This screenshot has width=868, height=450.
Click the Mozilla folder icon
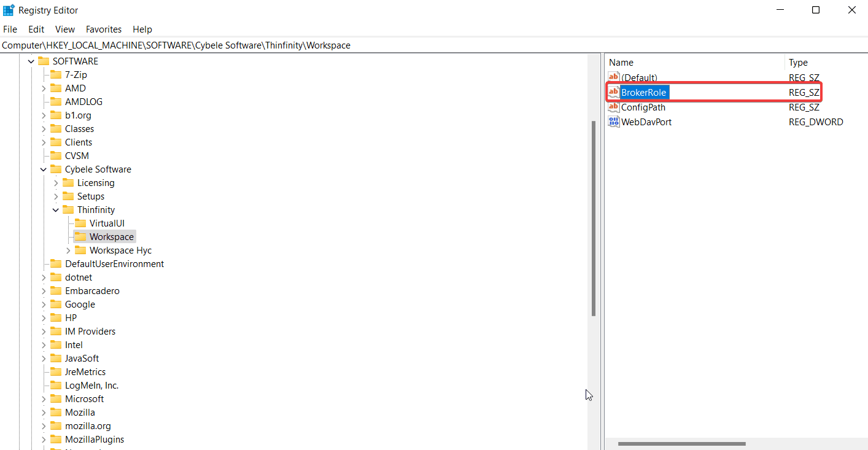point(56,413)
